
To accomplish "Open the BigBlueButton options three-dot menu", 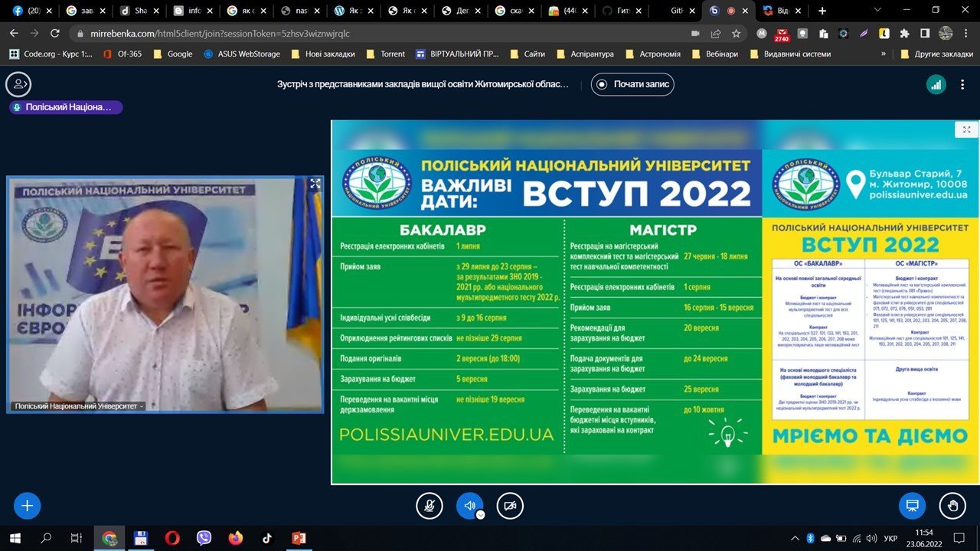I will [963, 85].
